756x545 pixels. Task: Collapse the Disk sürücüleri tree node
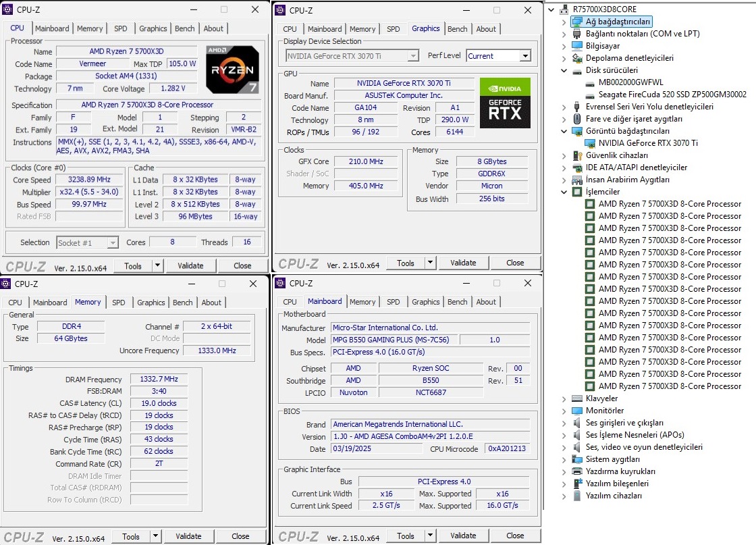coord(564,70)
